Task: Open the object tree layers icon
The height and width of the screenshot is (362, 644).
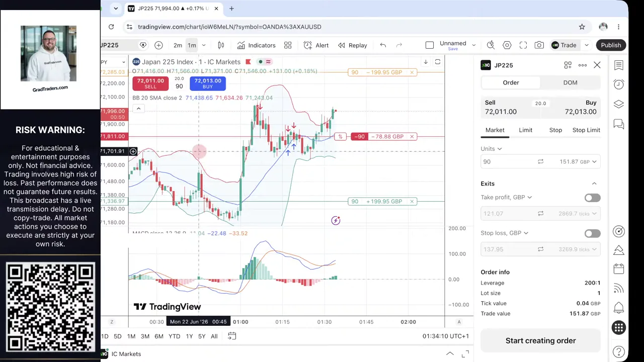Action: [x=619, y=104]
